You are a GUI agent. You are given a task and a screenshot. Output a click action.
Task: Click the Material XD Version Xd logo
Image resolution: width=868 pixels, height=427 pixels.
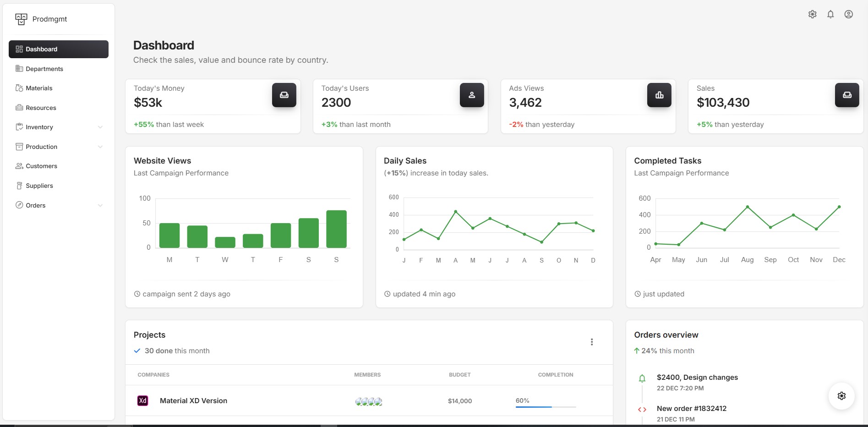tap(143, 401)
